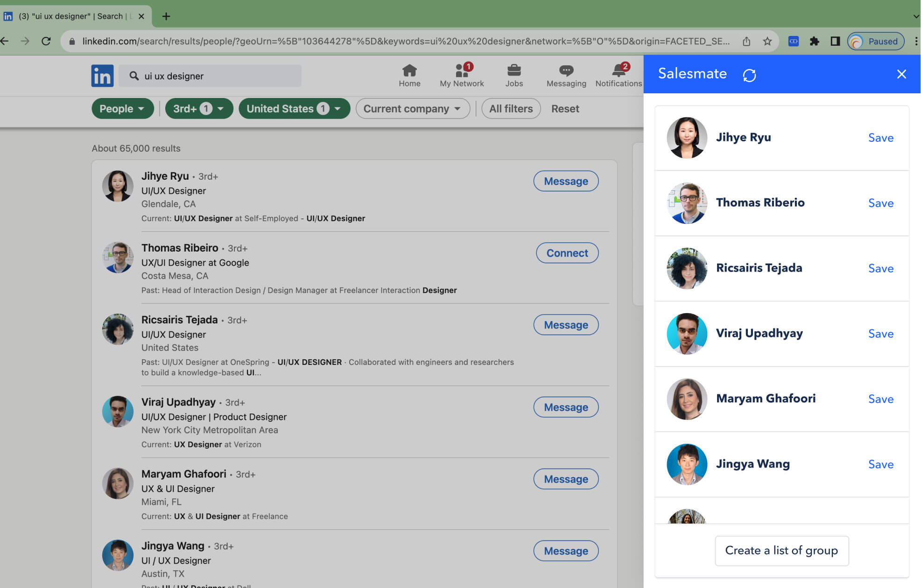Screen dimensions: 921x588
Task: Open Chrome three-dot menu
Action: [916, 41]
